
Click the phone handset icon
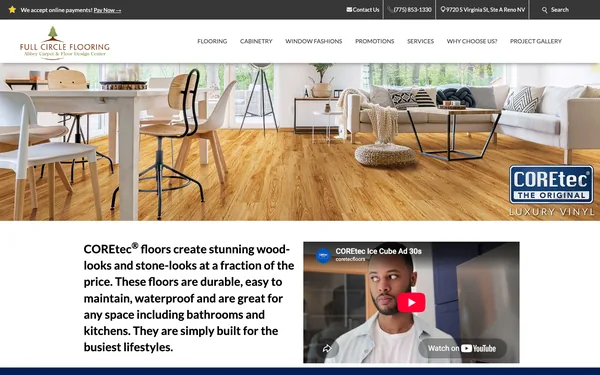click(x=390, y=10)
